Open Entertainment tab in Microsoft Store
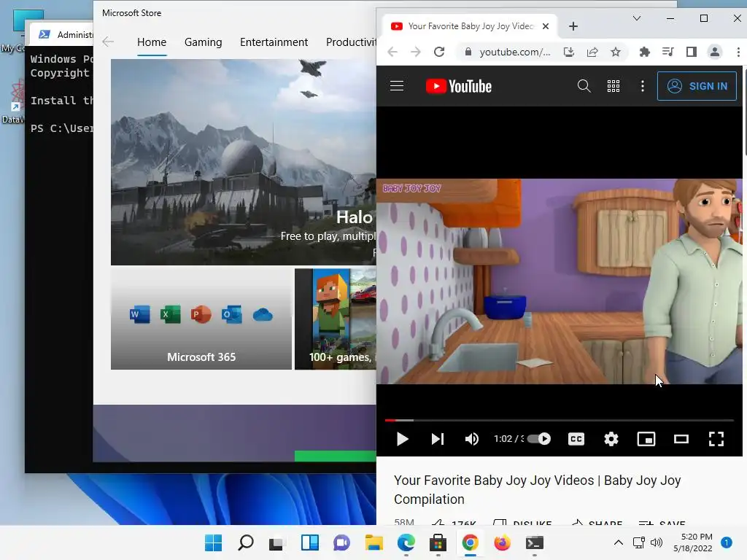 (x=274, y=42)
